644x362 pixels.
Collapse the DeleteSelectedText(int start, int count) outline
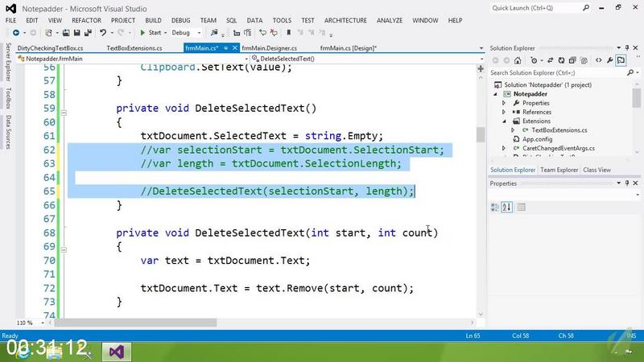[x=64, y=249]
